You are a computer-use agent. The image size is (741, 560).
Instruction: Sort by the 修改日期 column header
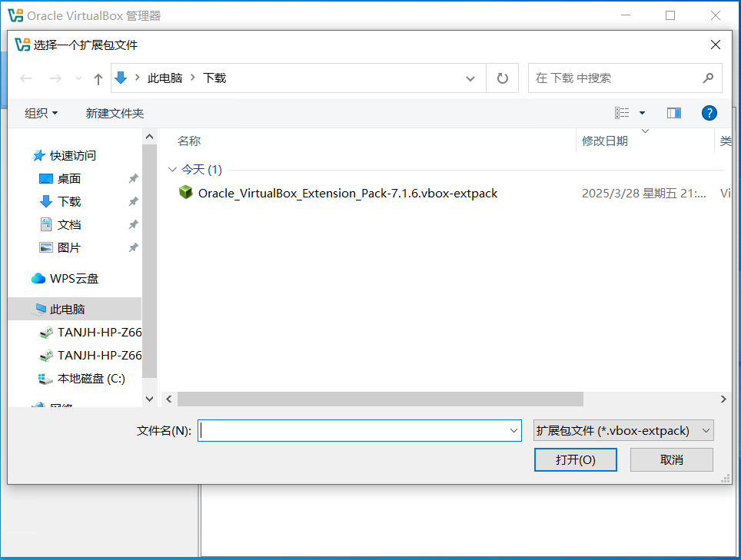(605, 141)
